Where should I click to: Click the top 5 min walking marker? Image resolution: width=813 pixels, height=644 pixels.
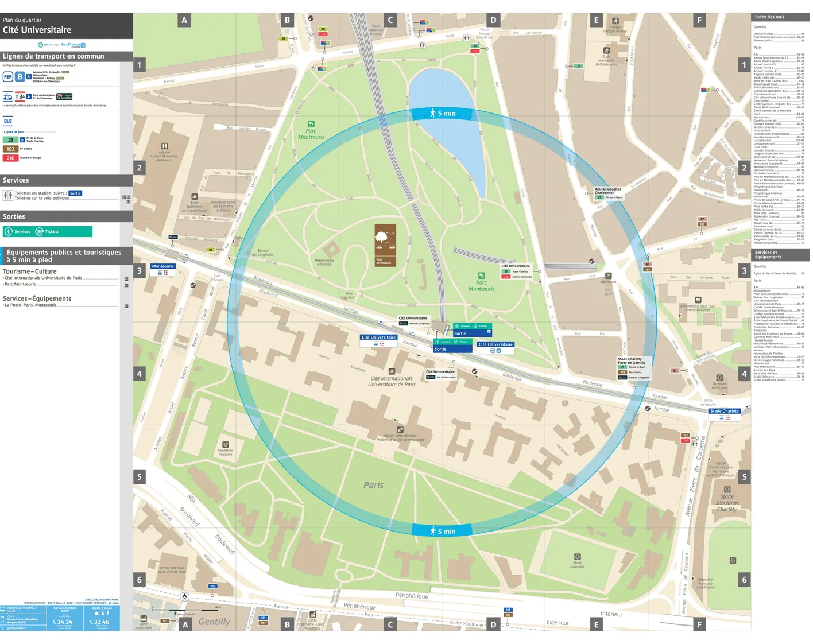coord(443,113)
